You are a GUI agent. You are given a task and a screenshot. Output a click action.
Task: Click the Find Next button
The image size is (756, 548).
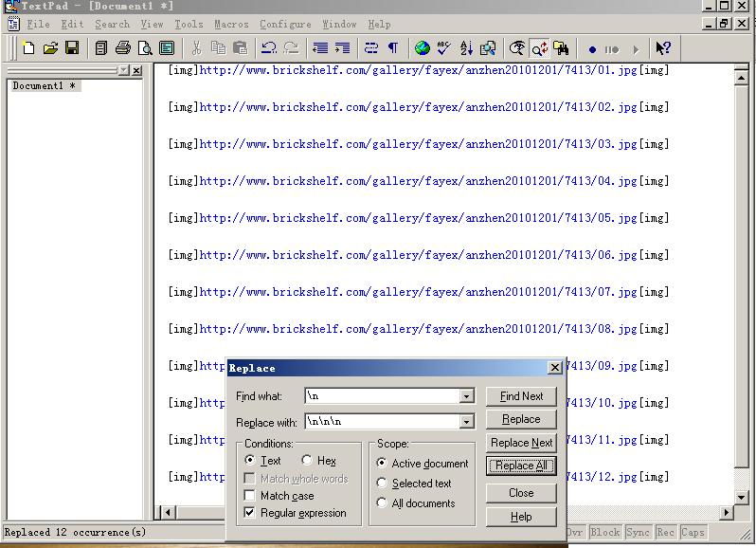(x=521, y=396)
